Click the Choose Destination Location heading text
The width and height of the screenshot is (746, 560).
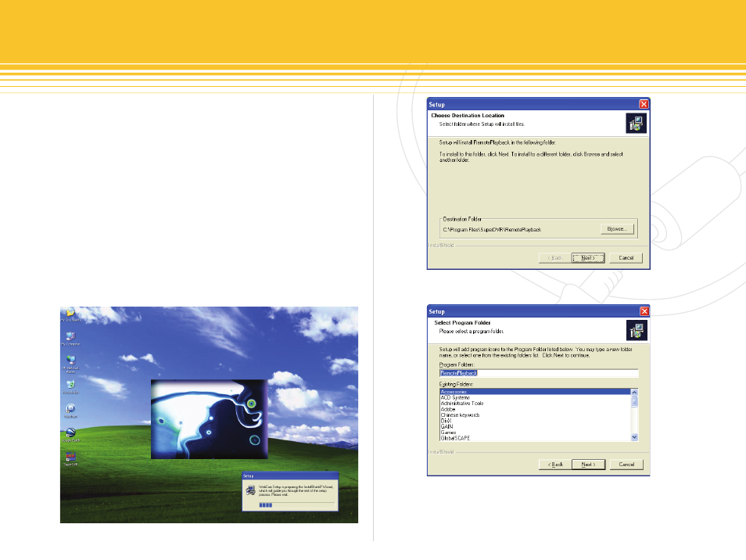[x=468, y=115]
